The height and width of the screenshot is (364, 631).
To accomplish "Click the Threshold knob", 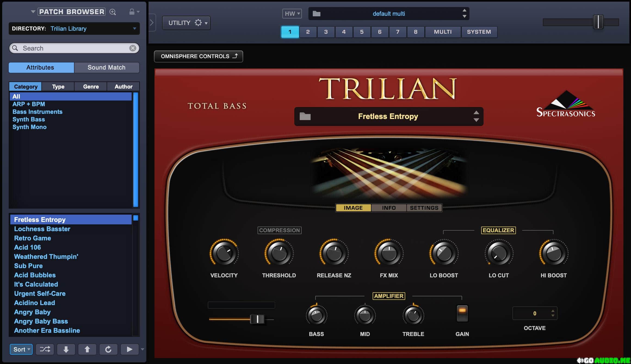I will point(279,253).
